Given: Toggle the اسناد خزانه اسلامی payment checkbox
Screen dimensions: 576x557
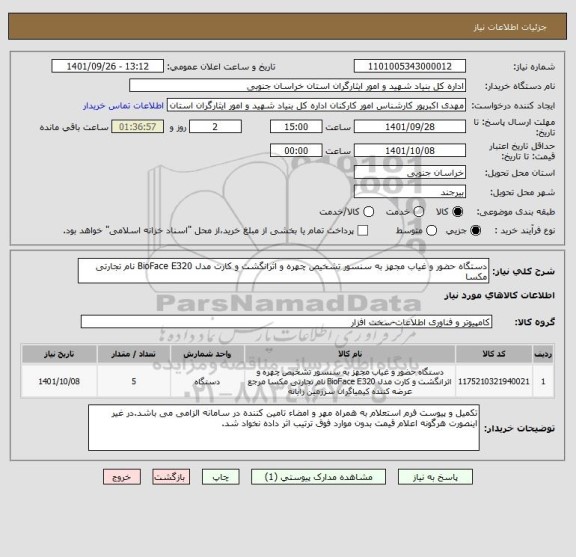Looking at the screenshot, I should click(x=363, y=231).
